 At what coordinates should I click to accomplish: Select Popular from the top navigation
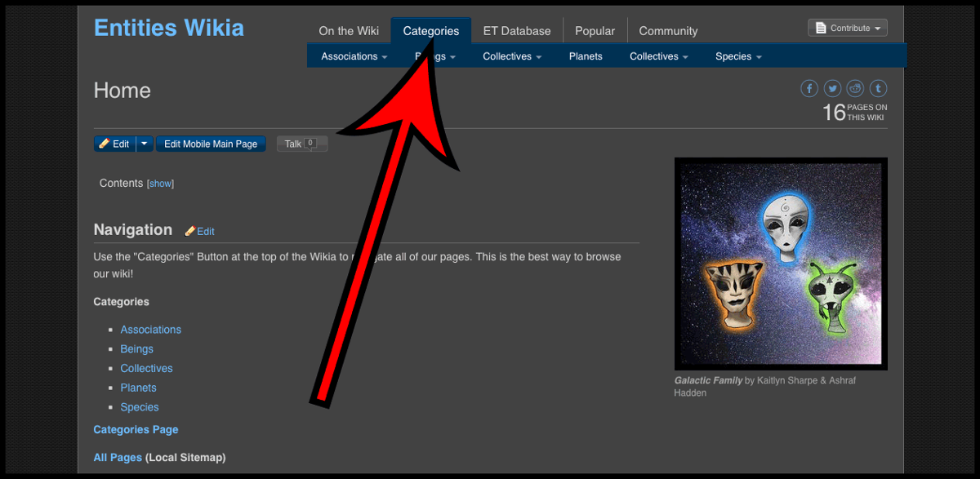click(x=595, y=30)
